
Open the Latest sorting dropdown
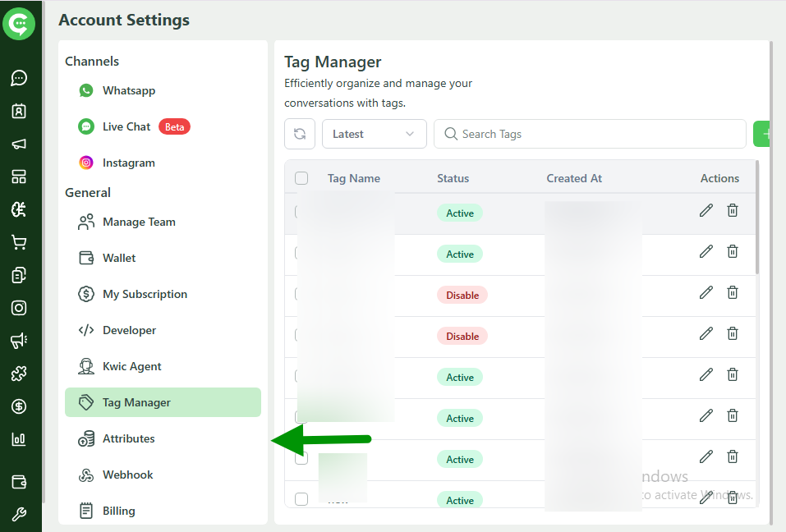click(374, 134)
